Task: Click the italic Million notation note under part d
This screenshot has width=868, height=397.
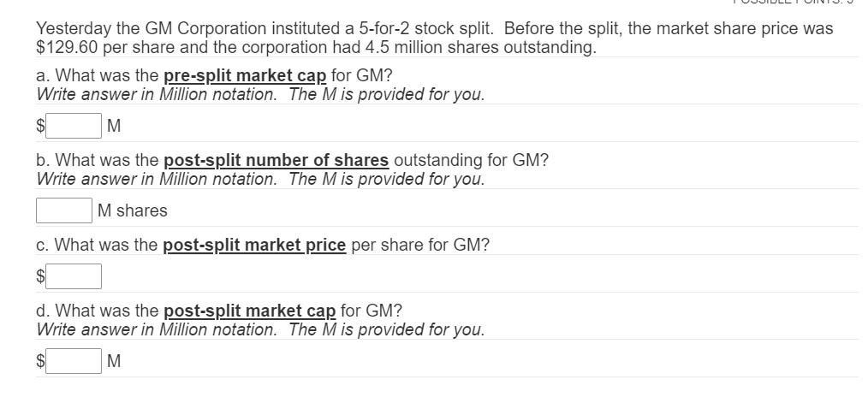Action: [x=260, y=329]
